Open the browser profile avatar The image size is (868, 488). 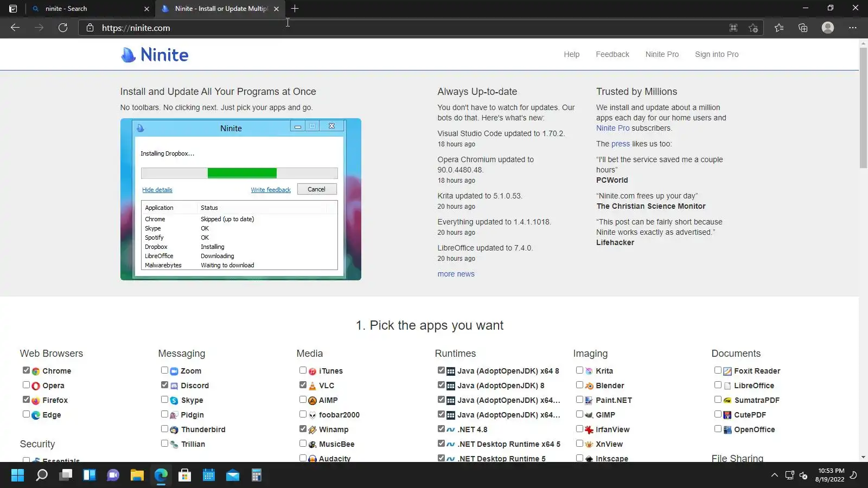[x=827, y=28]
